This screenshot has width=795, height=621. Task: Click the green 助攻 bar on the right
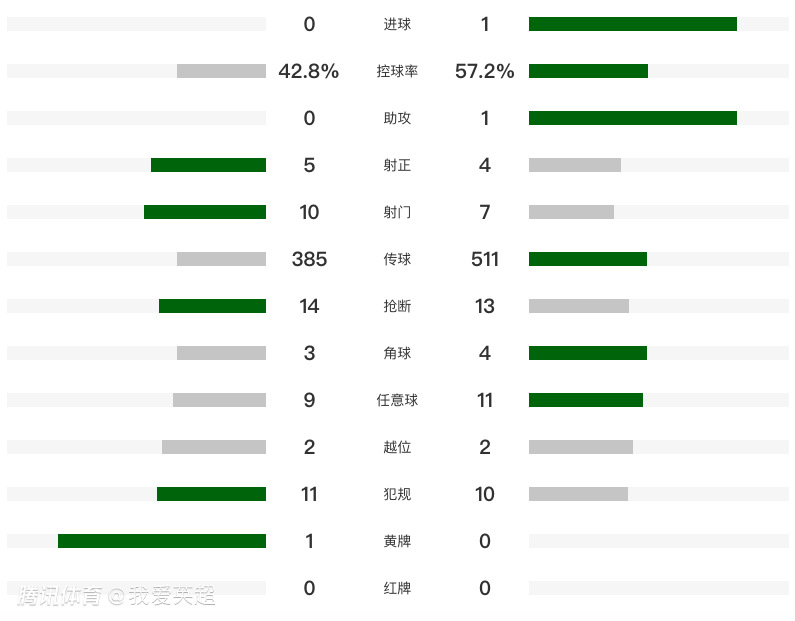(x=632, y=118)
